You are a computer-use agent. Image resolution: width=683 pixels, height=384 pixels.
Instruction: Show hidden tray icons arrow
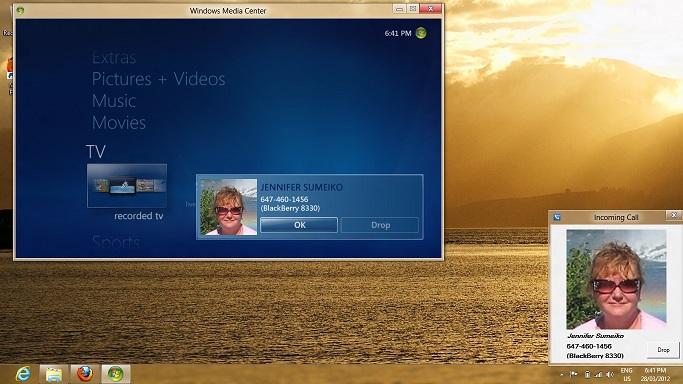[x=562, y=374]
